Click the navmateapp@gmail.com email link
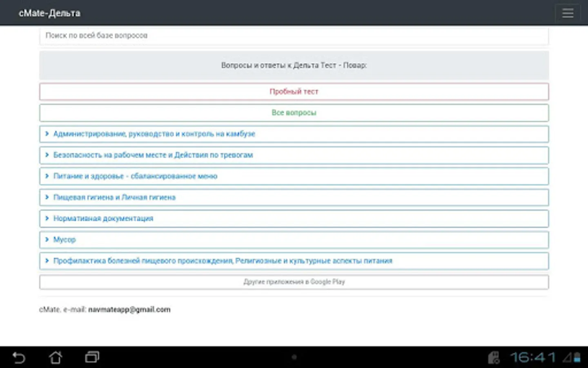The height and width of the screenshot is (368, 588). point(129,310)
